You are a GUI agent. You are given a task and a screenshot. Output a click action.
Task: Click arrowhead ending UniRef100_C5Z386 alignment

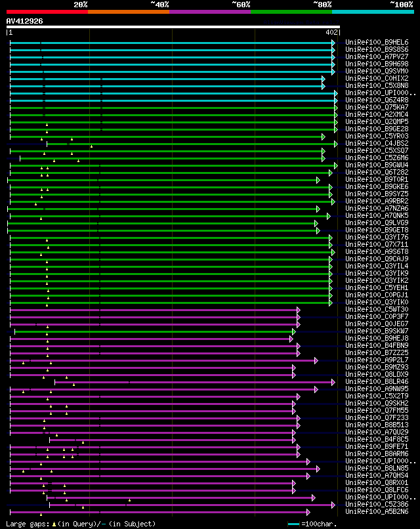(333, 505)
